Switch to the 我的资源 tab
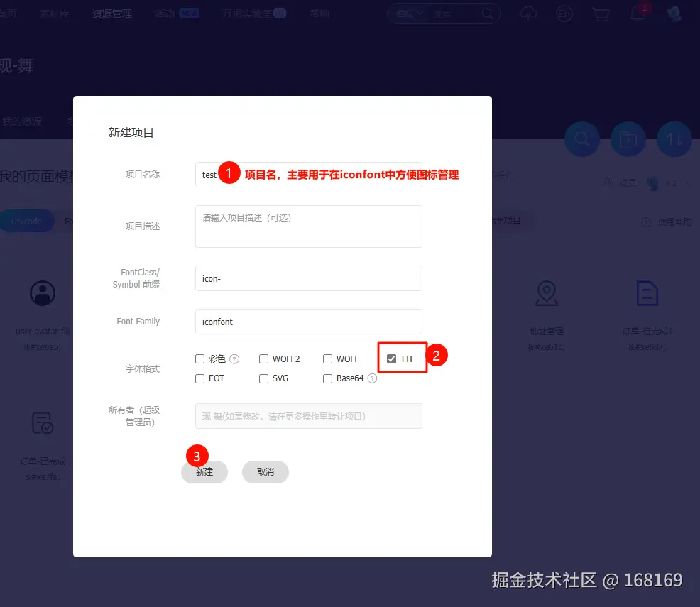This screenshot has width=700, height=607. point(22,121)
